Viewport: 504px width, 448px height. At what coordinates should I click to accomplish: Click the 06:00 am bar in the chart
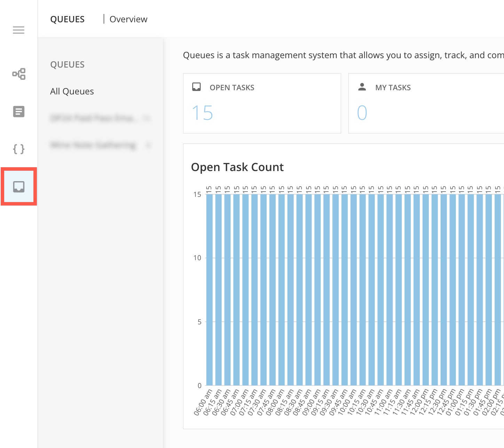(210, 289)
